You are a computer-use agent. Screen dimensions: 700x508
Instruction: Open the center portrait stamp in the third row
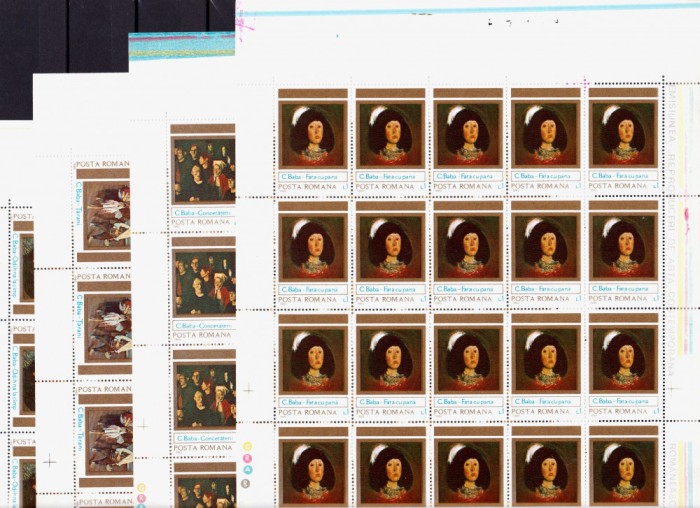(x=467, y=360)
